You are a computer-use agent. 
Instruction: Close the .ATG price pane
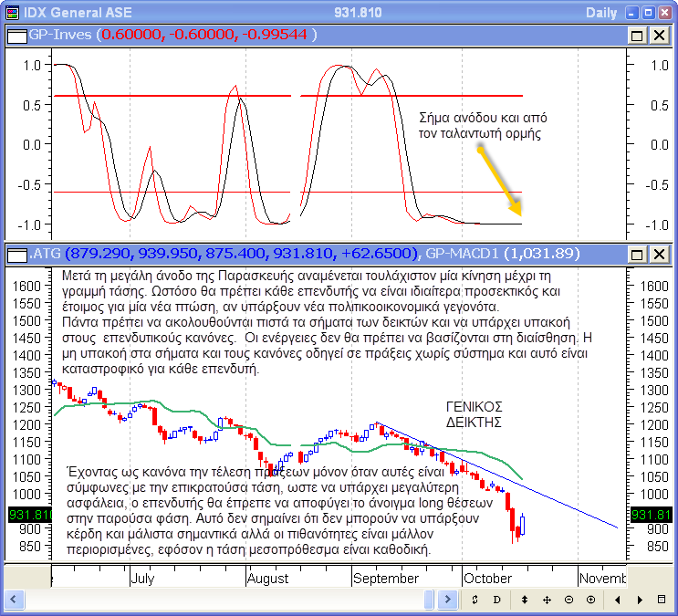click(659, 253)
